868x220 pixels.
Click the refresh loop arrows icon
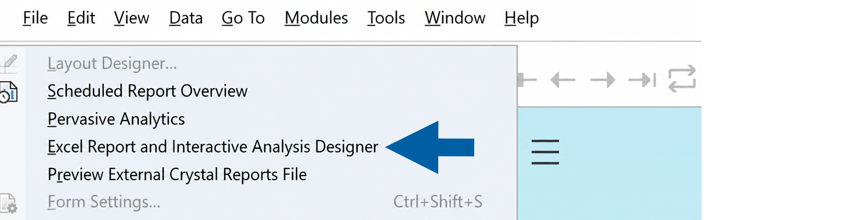(682, 79)
